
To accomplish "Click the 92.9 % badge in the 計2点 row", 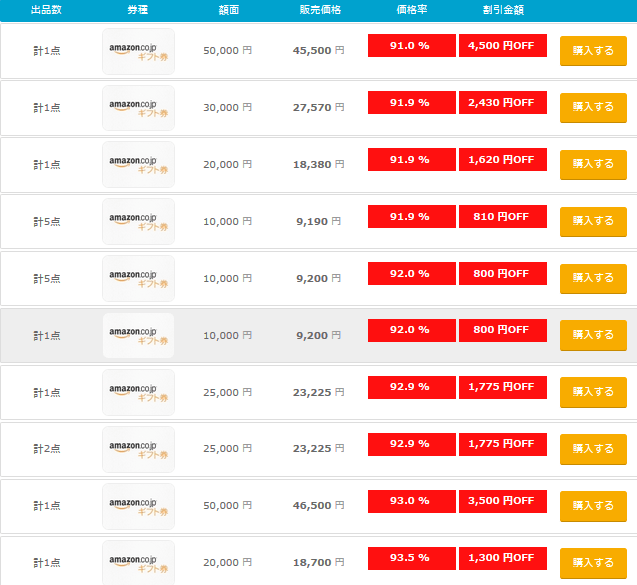I will [x=412, y=444].
